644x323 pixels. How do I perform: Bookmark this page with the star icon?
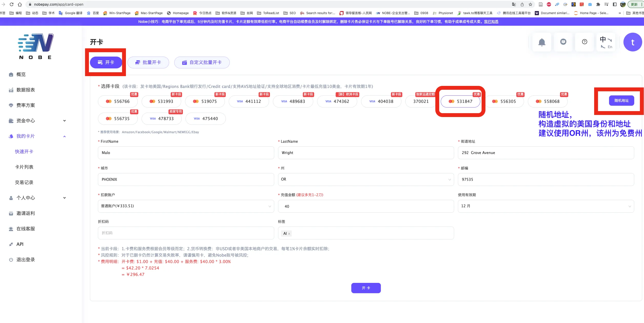[x=530, y=4]
